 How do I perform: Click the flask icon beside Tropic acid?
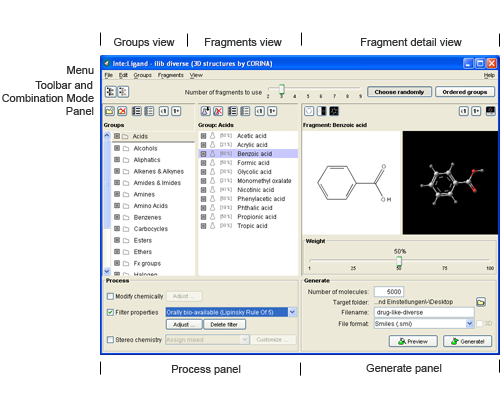pos(213,226)
